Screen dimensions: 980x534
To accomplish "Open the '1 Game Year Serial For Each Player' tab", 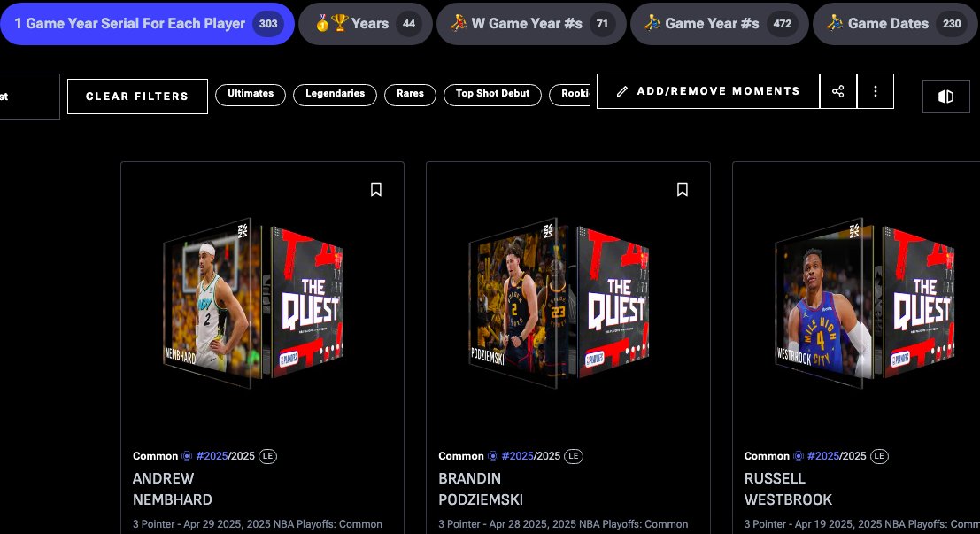I will coord(147,24).
